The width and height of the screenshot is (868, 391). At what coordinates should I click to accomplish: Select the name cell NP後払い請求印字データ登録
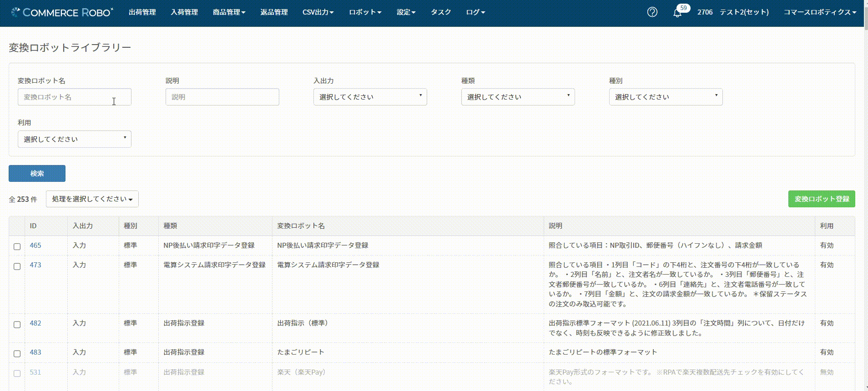(x=323, y=246)
